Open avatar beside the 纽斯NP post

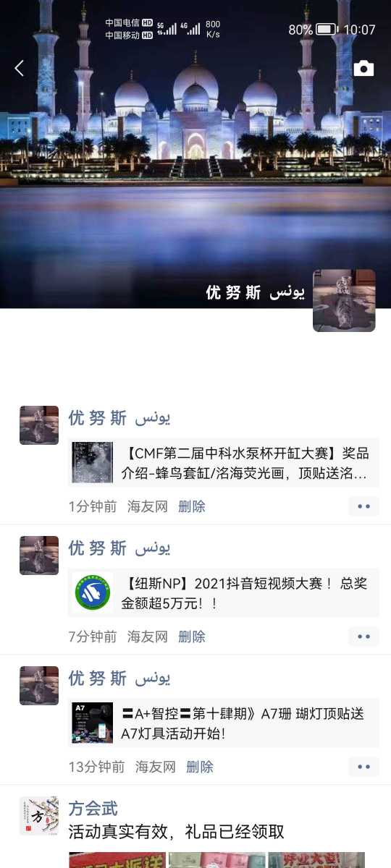[x=39, y=556]
